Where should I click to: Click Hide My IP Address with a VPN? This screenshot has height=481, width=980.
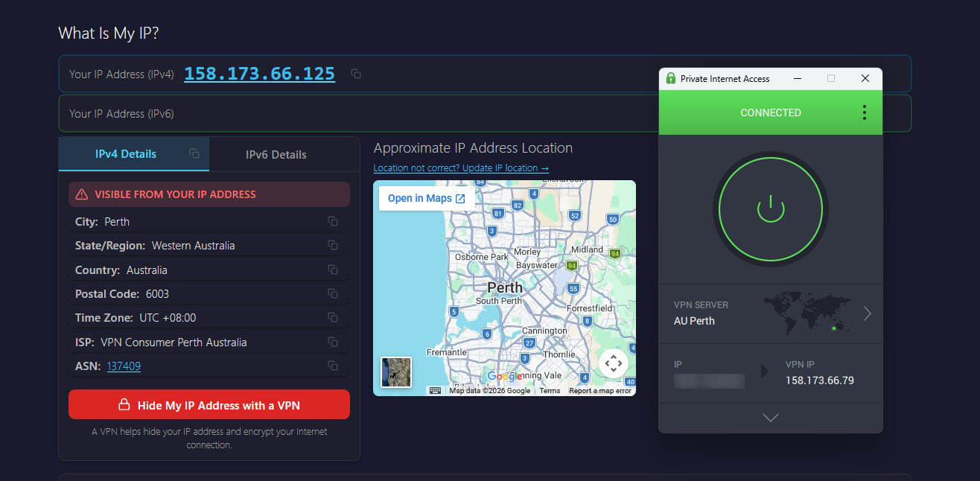(x=209, y=405)
